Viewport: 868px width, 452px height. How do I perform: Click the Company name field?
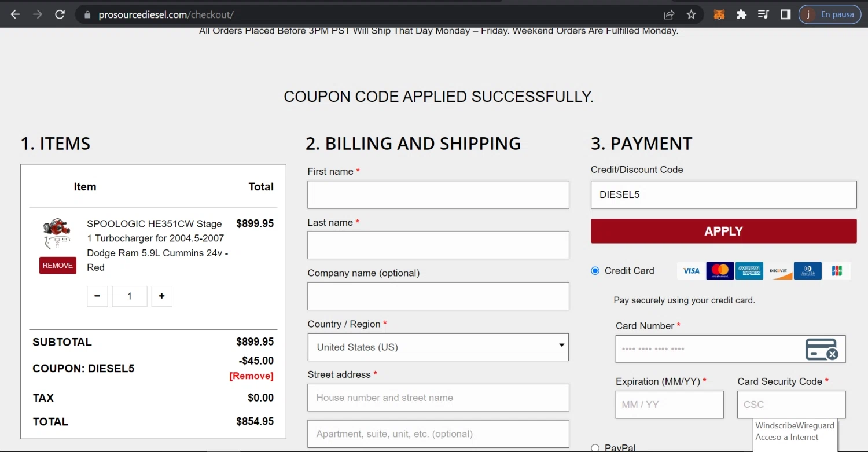click(438, 296)
